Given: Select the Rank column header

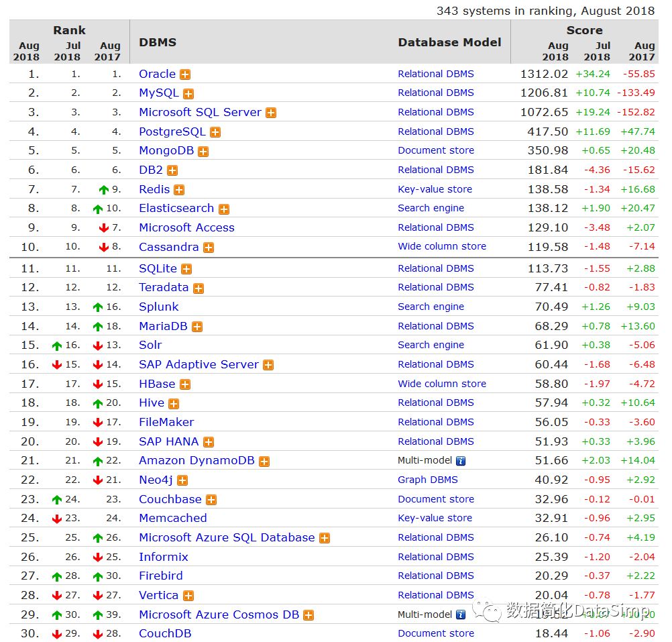Looking at the screenshot, I should [x=70, y=30].
